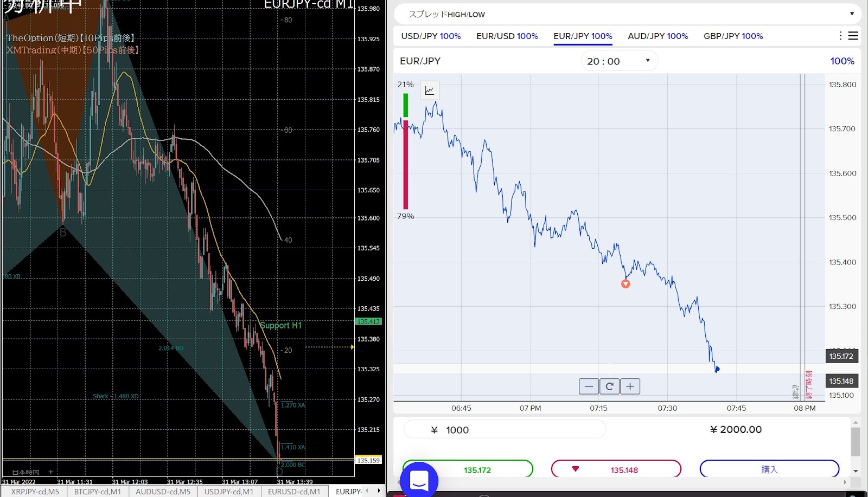
Task: Switch to the GBP/JPY 100% tab
Action: coord(733,36)
